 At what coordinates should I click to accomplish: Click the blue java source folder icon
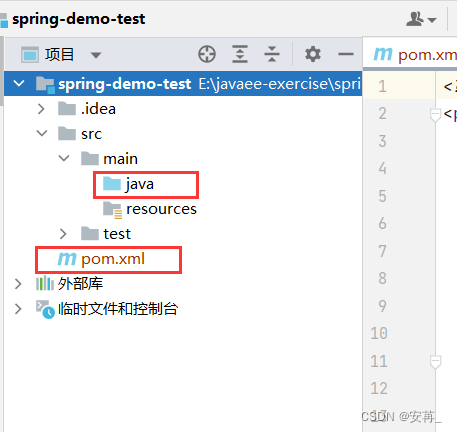coord(112,184)
